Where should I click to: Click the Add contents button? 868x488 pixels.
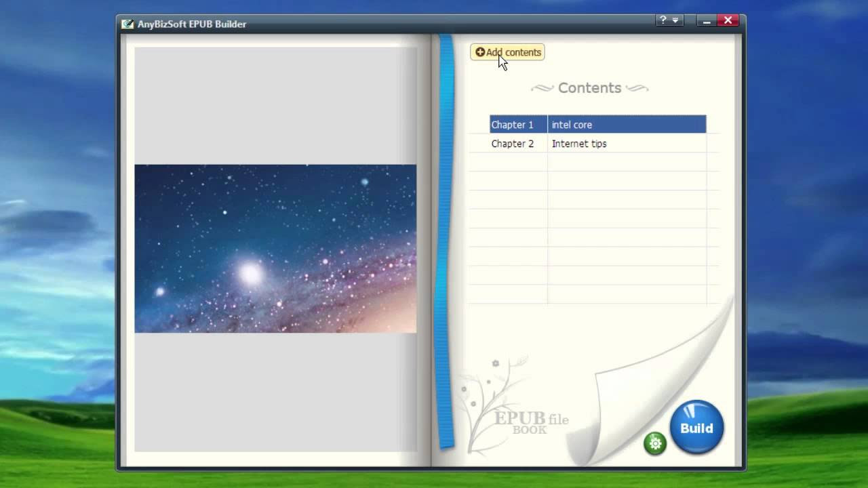[507, 52]
